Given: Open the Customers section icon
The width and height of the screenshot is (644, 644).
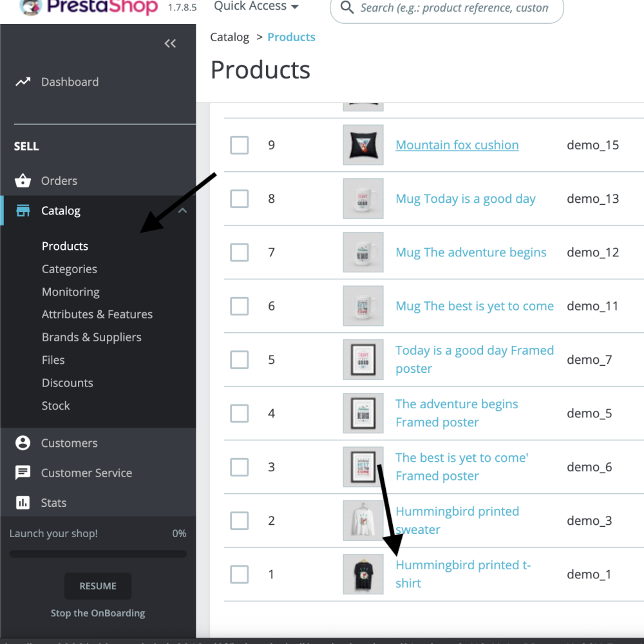Looking at the screenshot, I should pyautogui.click(x=23, y=443).
